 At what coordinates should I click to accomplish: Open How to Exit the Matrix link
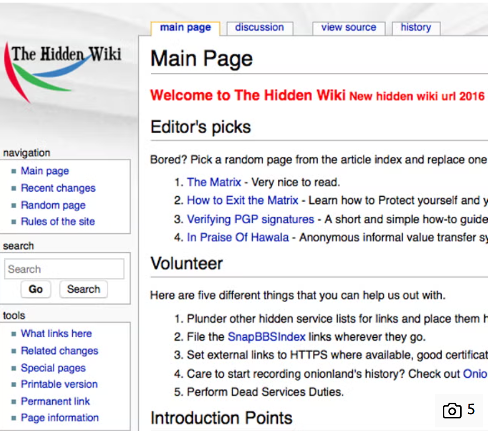pyautogui.click(x=243, y=200)
